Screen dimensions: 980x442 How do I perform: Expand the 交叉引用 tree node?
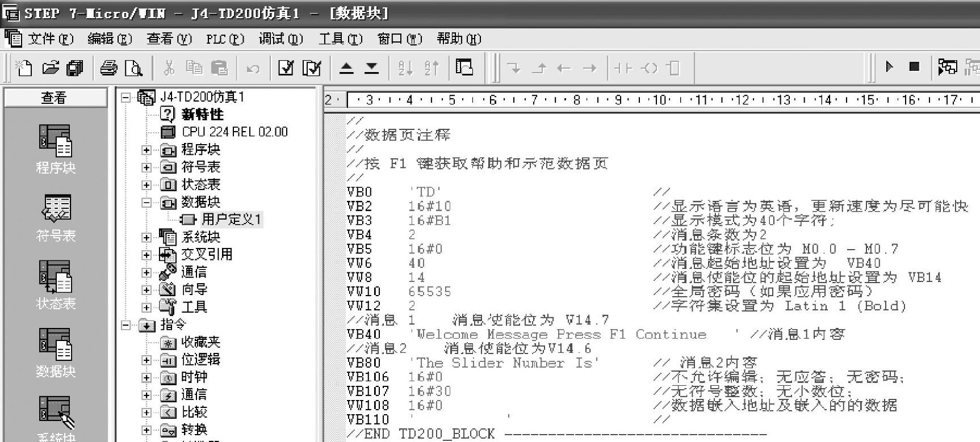146,255
